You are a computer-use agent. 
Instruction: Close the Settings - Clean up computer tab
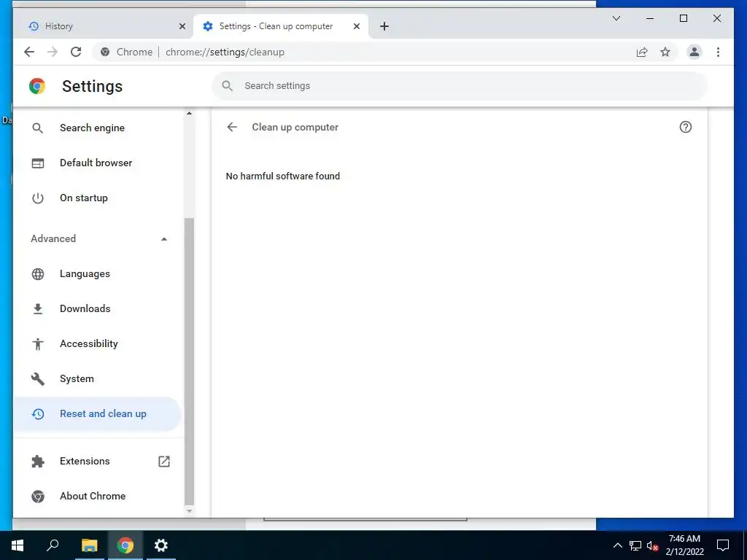(x=356, y=26)
